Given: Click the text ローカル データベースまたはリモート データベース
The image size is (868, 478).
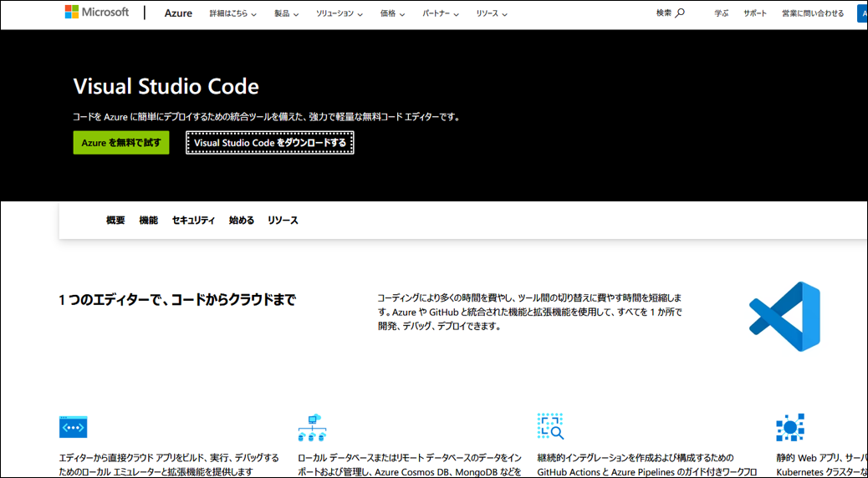Looking at the screenshot, I should pyautogui.click(x=410, y=465).
